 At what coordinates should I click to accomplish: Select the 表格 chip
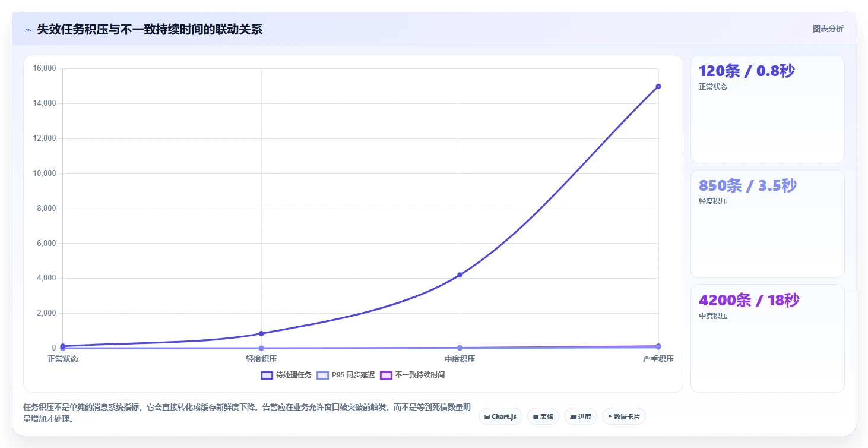coord(543,417)
